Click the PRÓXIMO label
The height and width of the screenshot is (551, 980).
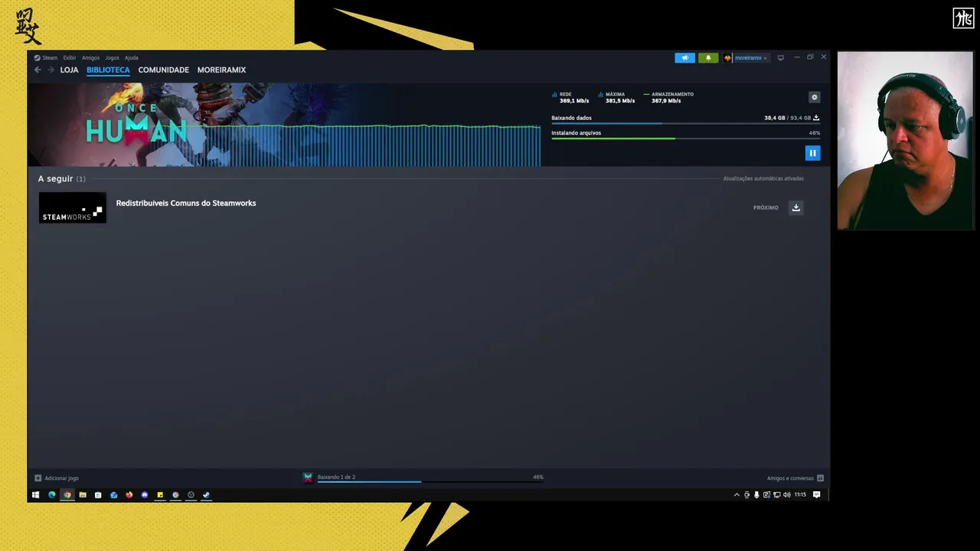(x=766, y=207)
